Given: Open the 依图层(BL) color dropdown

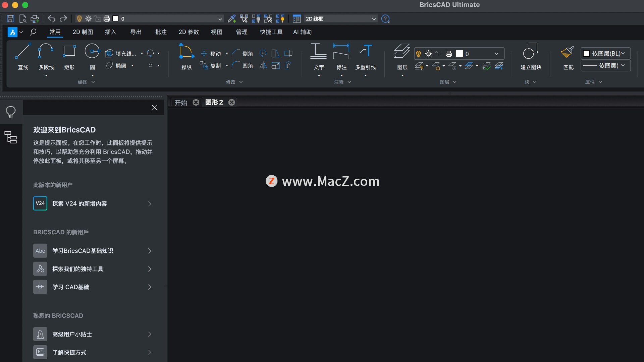Looking at the screenshot, I should tap(605, 54).
